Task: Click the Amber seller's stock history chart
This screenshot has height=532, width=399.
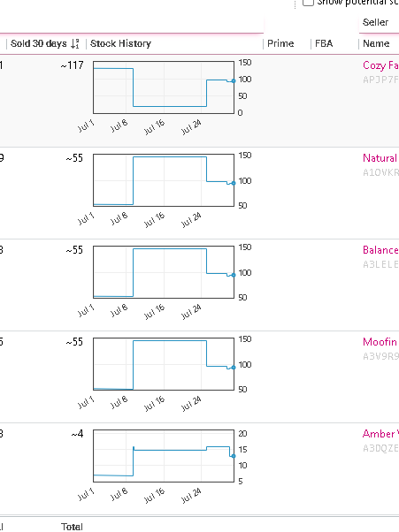Action: [164, 456]
